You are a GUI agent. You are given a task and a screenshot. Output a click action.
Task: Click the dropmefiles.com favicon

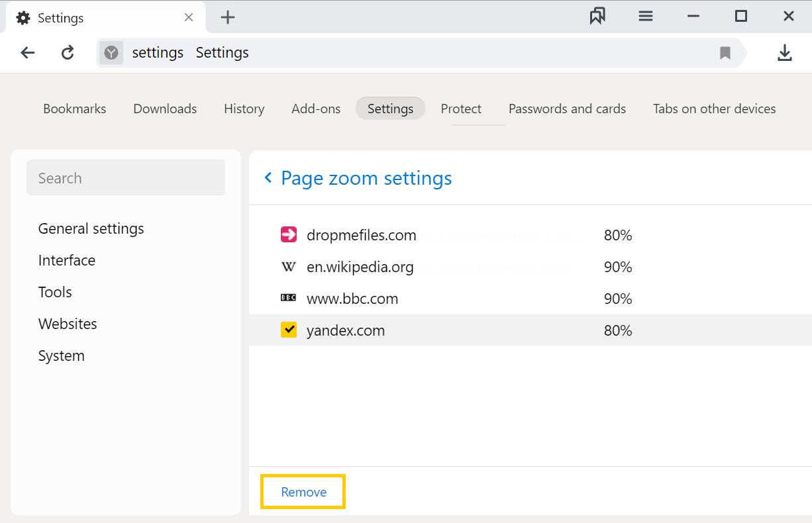click(289, 234)
